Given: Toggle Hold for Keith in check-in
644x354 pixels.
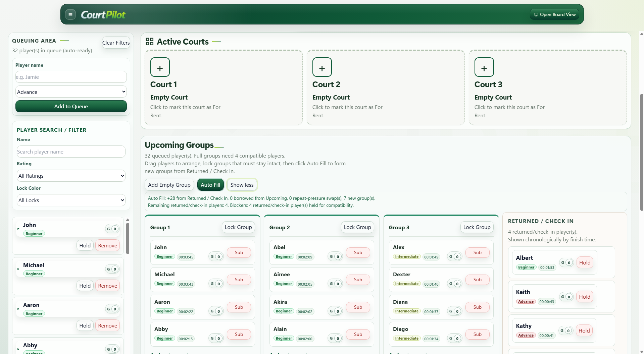Looking at the screenshot, I should coord(585,297).
